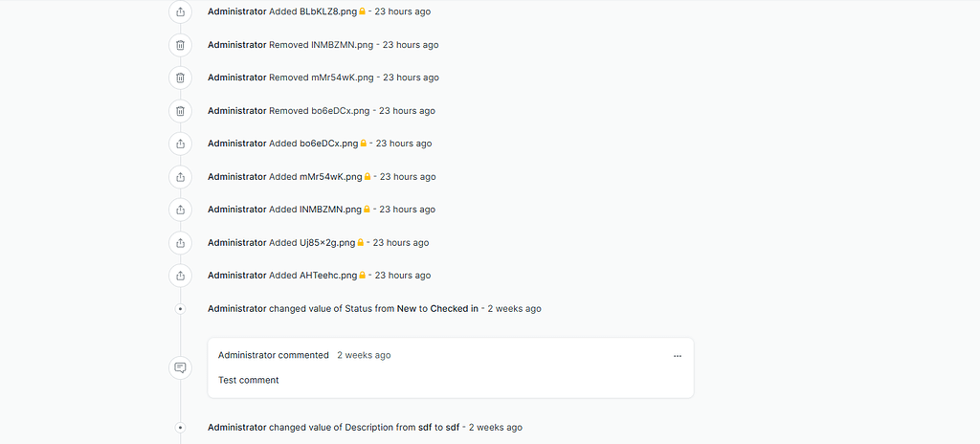
Task: Open the Added Uj85×2g.png file link
Action: [x=326, y=243]
